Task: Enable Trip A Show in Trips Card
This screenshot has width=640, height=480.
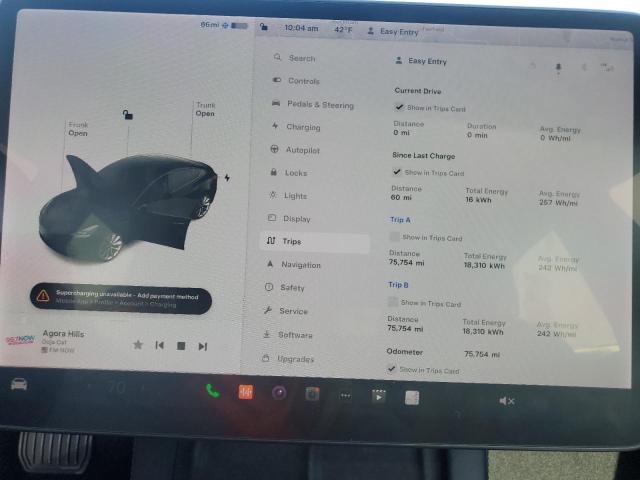Action: [394, 237]
